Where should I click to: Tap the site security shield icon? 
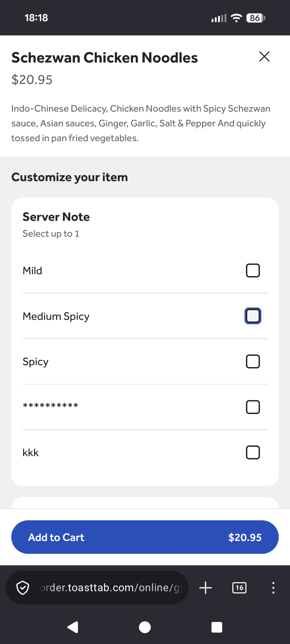coord(23,588)
